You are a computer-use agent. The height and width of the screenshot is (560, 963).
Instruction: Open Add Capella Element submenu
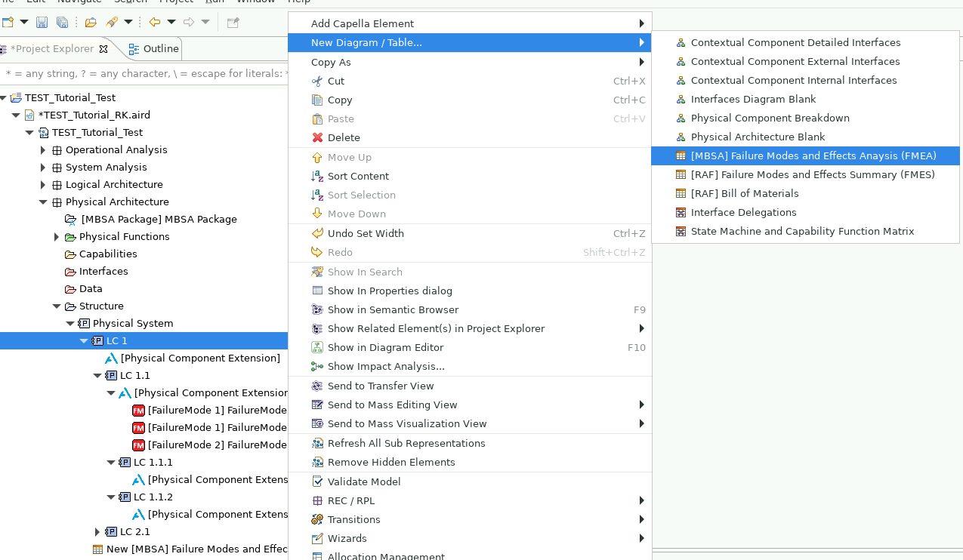[470, 24]
